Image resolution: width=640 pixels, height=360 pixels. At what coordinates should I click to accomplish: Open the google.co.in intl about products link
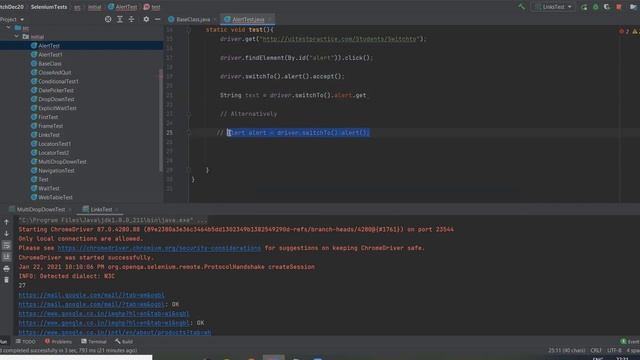(x=115, y=332)
